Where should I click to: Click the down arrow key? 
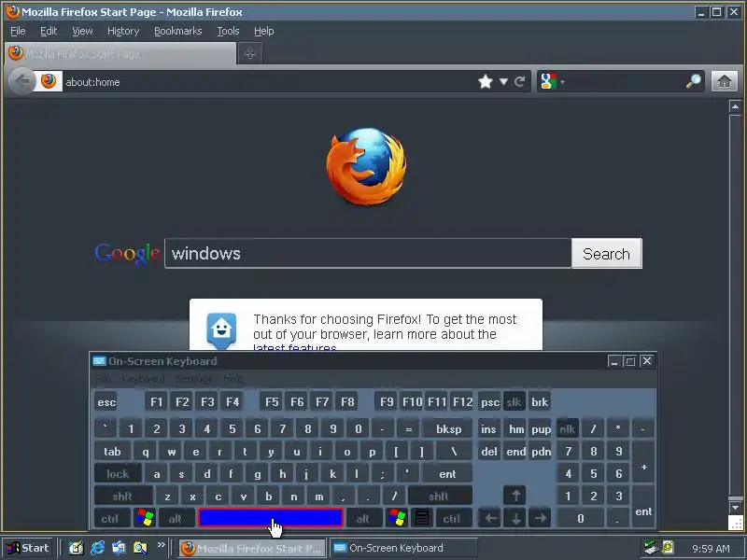pyautogui.click(x=515, y=518)
